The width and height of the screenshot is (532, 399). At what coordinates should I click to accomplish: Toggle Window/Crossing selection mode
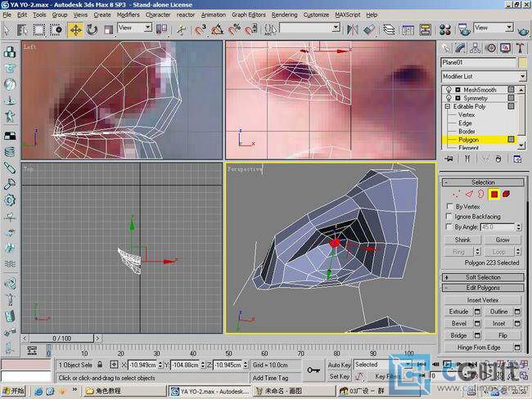click(x=56, y=30)
